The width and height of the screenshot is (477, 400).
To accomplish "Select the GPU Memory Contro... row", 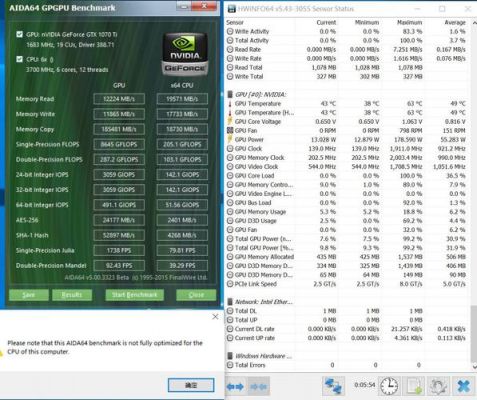I will (346, 185).
